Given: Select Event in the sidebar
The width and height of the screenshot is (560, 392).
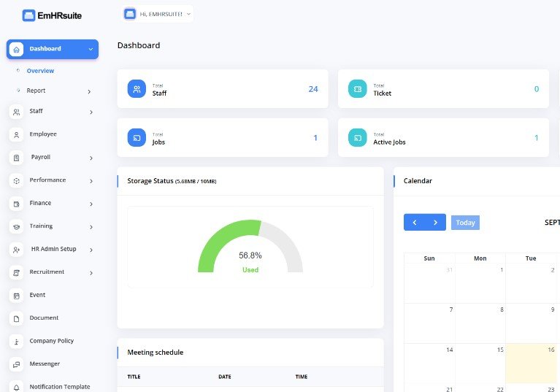Looking at the screenshot, I should click(37, 295).
